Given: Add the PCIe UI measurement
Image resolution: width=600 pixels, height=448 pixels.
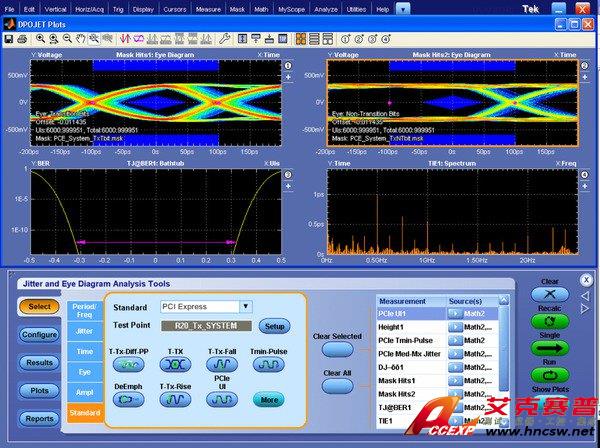Looking at the screenshot, I should pos(222,399).
